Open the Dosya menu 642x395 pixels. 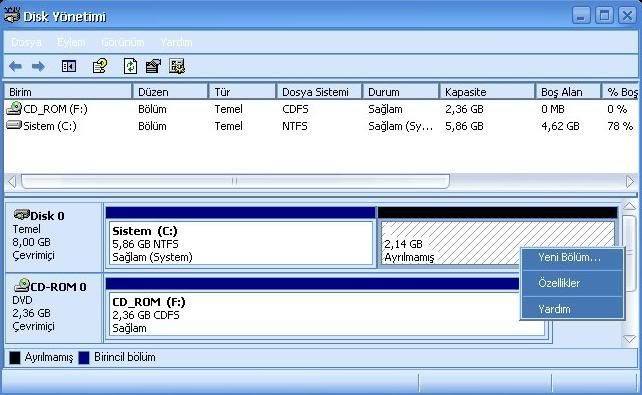[x=26, y=43]
